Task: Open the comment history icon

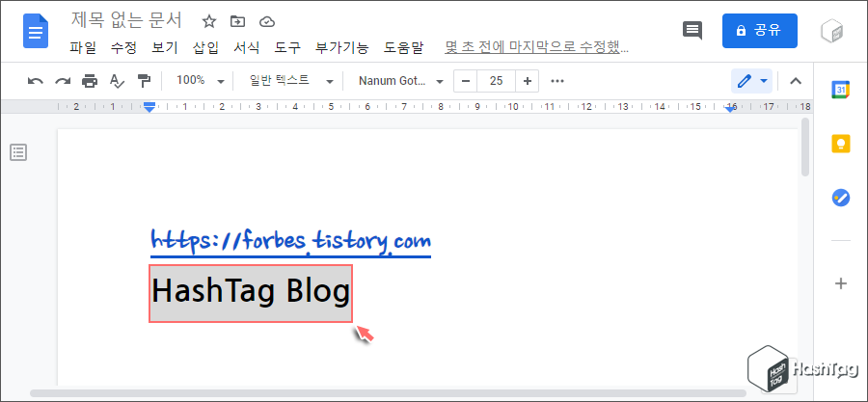Action: pos(692,31)
